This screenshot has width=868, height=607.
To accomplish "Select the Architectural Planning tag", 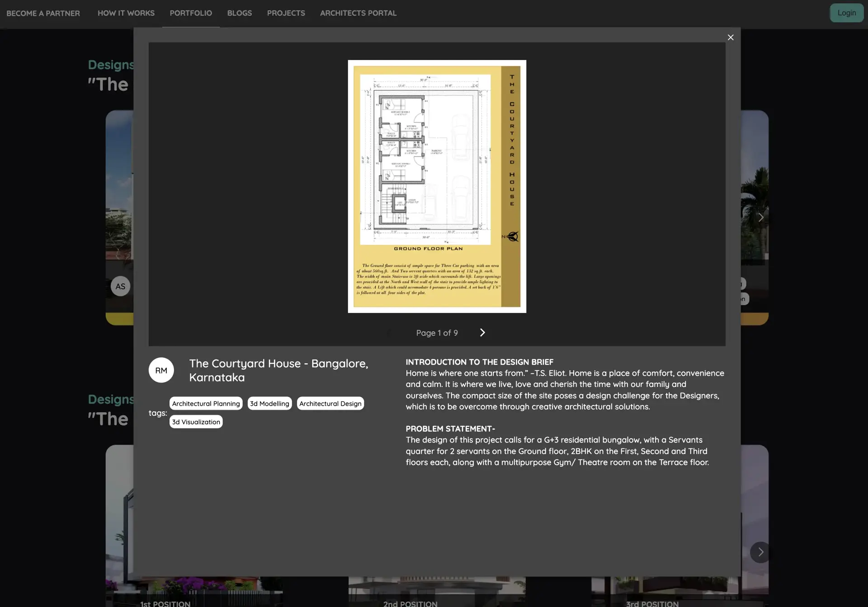I will (x=206, y=403).
